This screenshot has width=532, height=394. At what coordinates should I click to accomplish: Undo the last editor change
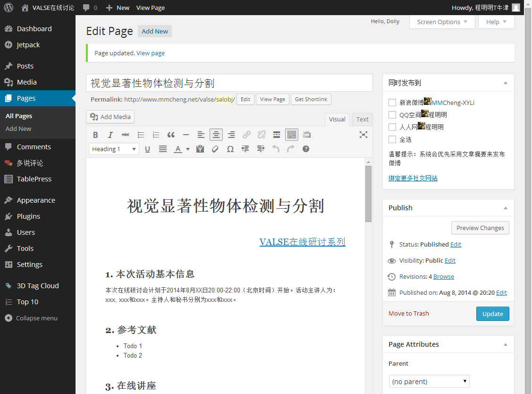pos(276,149)
